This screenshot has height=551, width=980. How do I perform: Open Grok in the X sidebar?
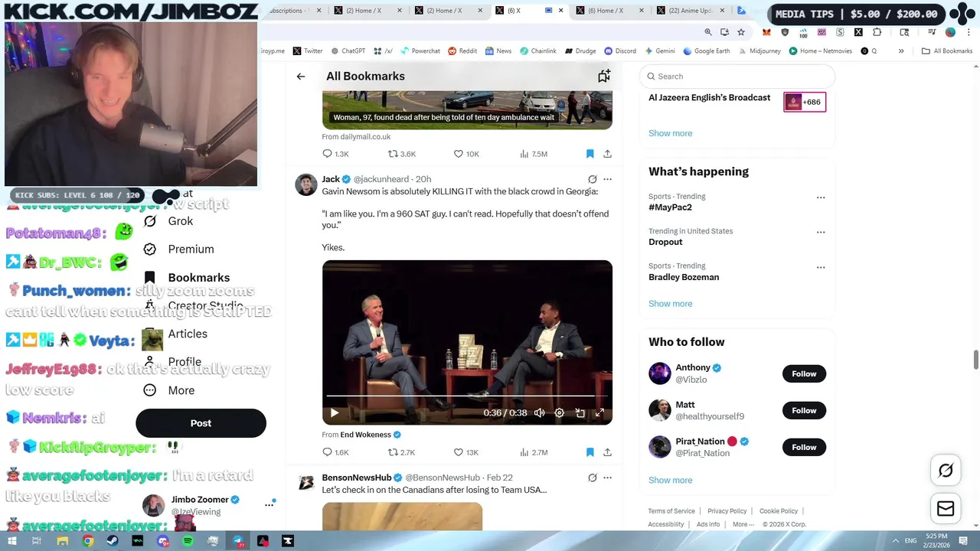(x=169, y=221)
